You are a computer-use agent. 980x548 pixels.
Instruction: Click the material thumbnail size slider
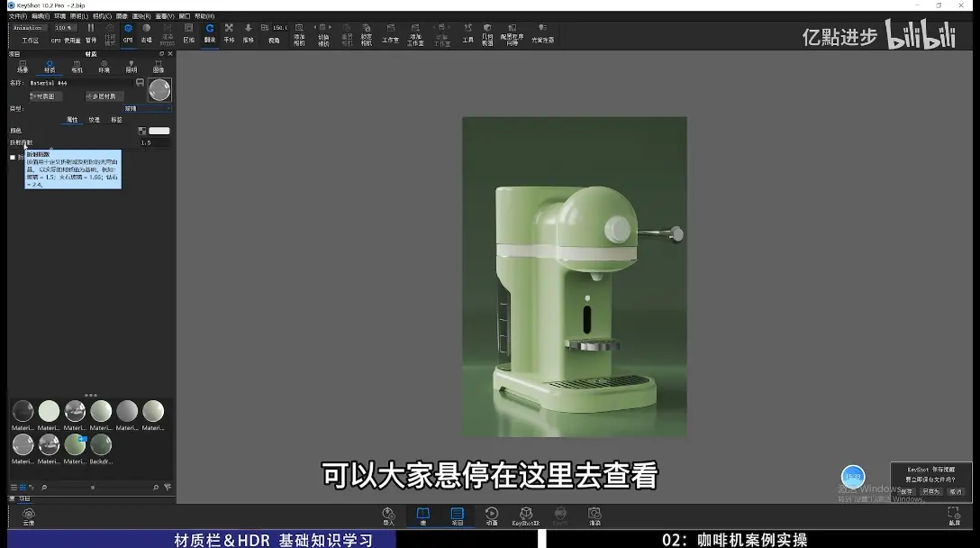click(x=93, y=488)
